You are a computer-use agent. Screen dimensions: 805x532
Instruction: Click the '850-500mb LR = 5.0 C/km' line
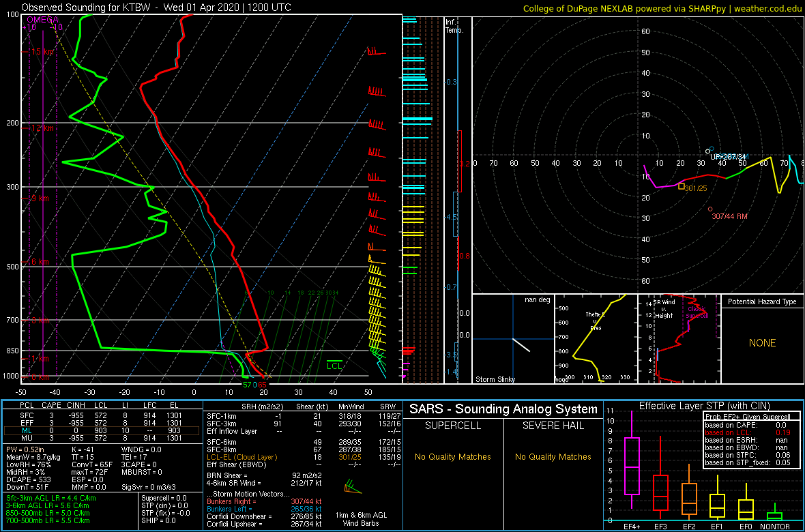click(48, 514)
